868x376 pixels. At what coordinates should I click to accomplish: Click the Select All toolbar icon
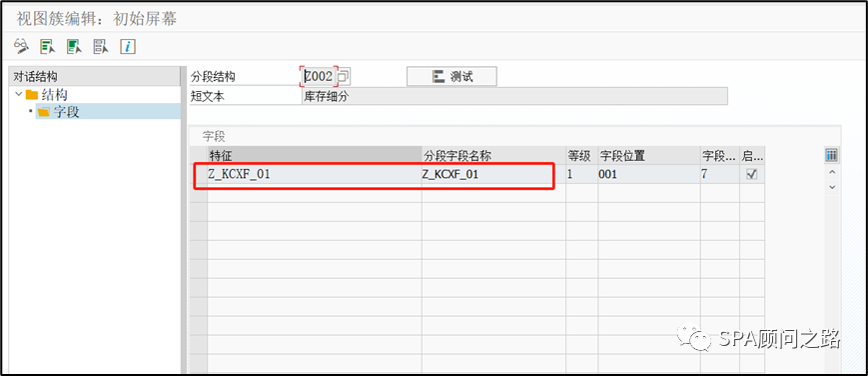coord(48,47)
